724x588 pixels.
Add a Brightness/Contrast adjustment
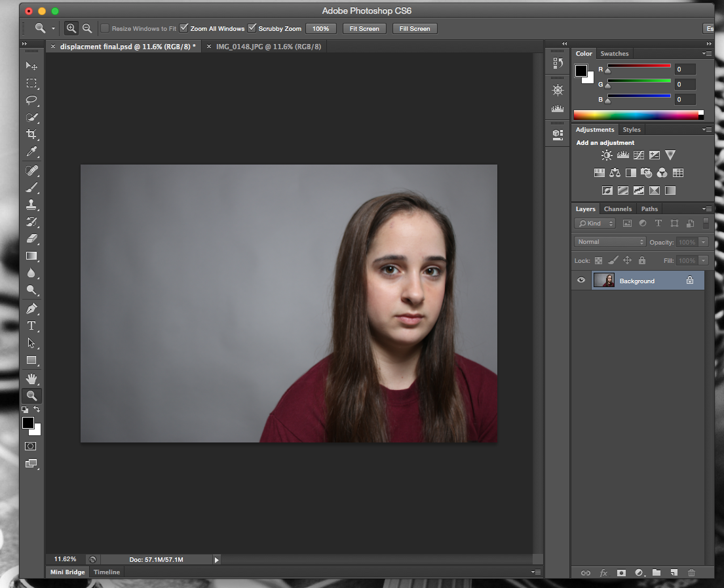[x=606, y=155]
